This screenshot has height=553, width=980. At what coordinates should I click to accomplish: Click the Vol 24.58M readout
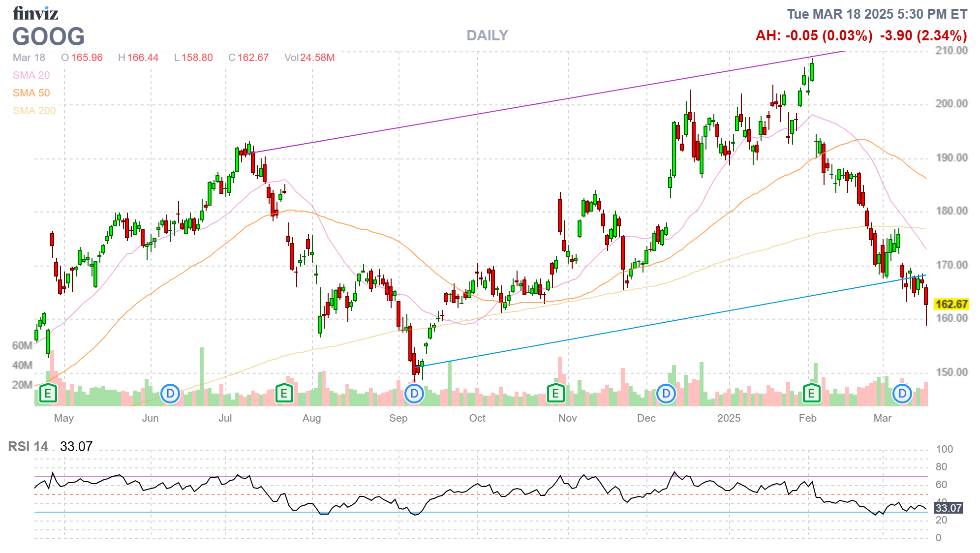pyautogui.click(x=309, y=58)
